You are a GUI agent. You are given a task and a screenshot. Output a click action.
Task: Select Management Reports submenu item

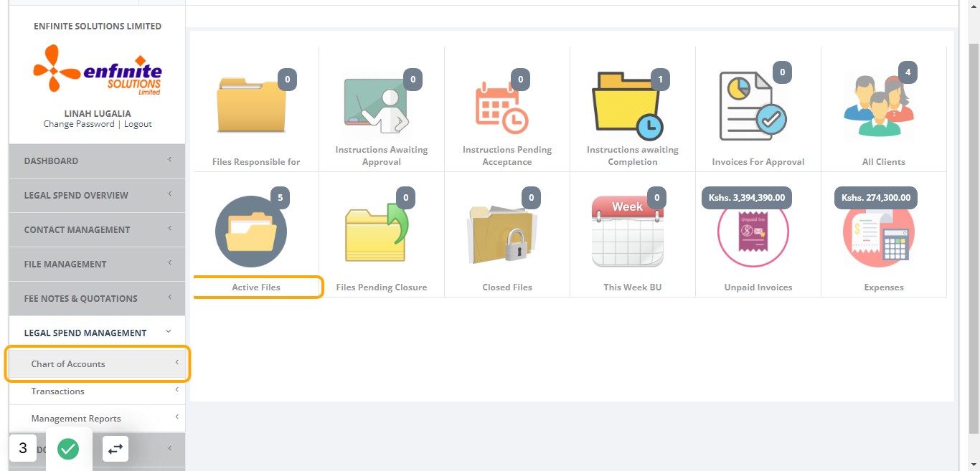coord(97,419)
